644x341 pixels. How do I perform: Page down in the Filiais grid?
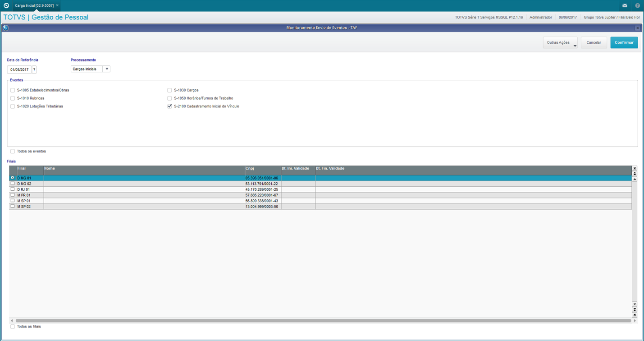[635, 309]
